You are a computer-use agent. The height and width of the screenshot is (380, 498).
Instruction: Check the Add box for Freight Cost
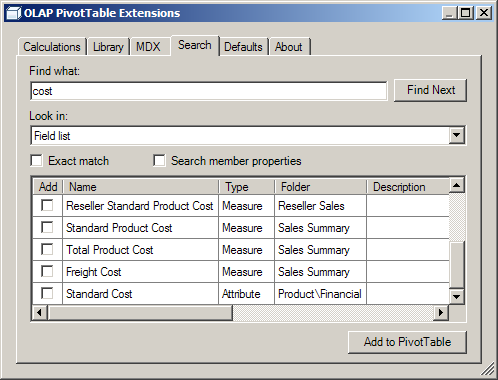coord(47,271)
